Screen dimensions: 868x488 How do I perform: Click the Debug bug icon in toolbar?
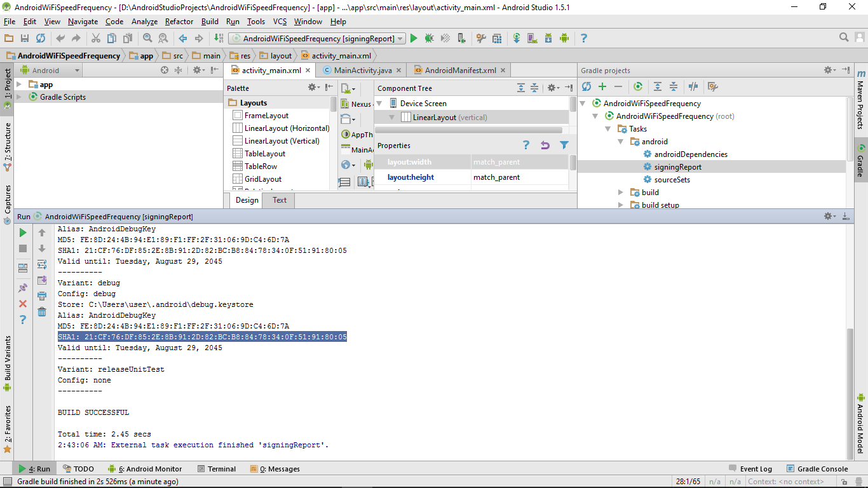pyautogui.click(x=430, y=38)
